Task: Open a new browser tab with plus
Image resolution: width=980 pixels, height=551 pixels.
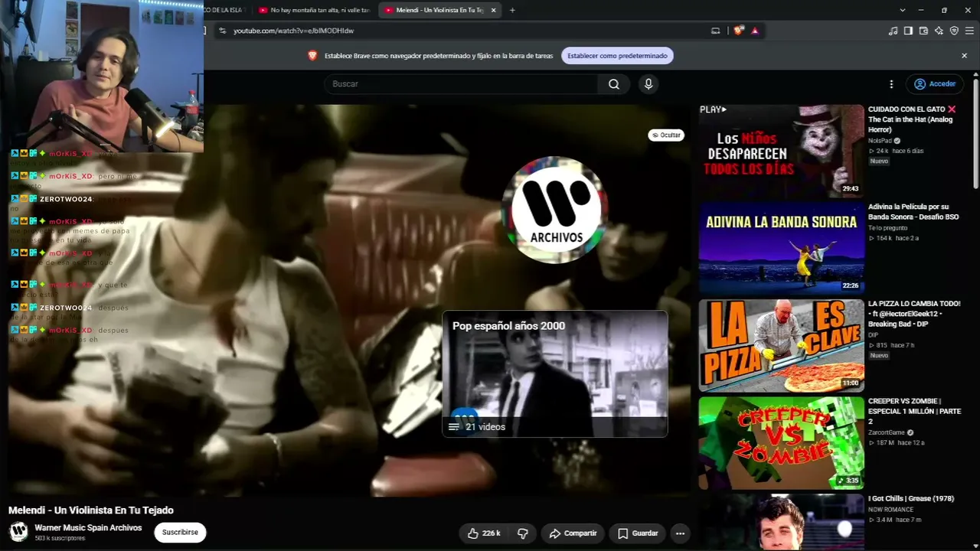Action: coord(512,10)
